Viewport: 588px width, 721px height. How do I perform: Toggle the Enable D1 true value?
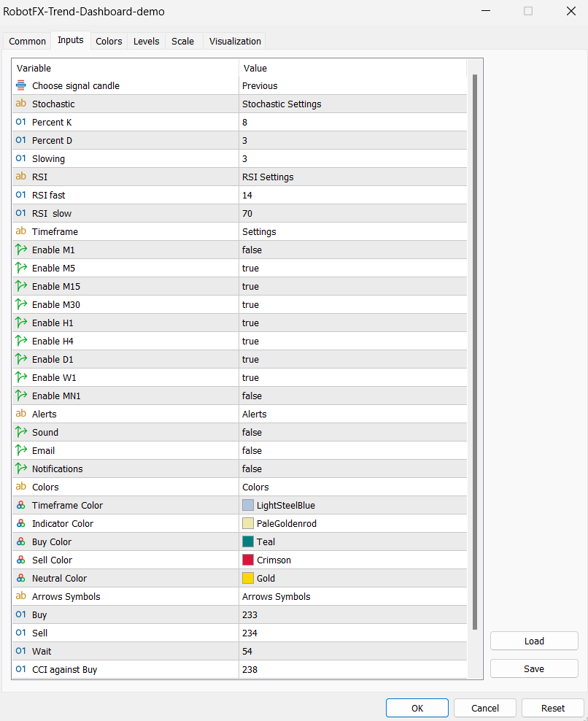pyautogui.click(x=352, y=359)
